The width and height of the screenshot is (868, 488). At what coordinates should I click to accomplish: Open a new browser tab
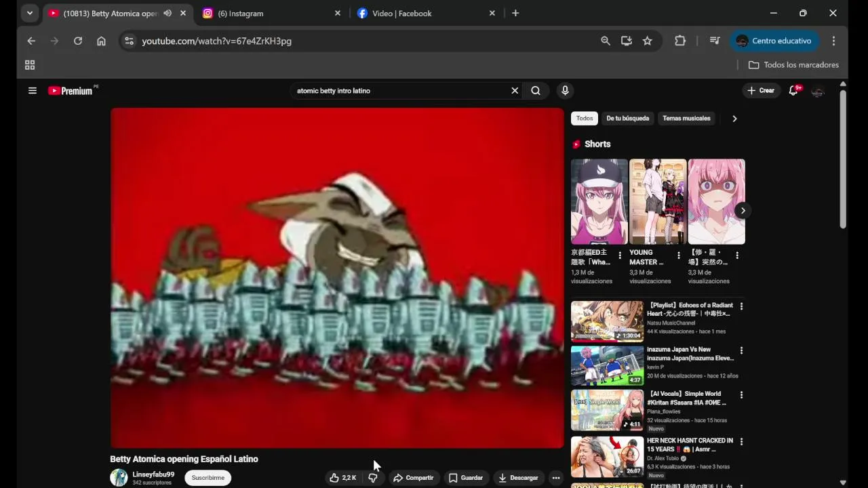tap(515, 13)
